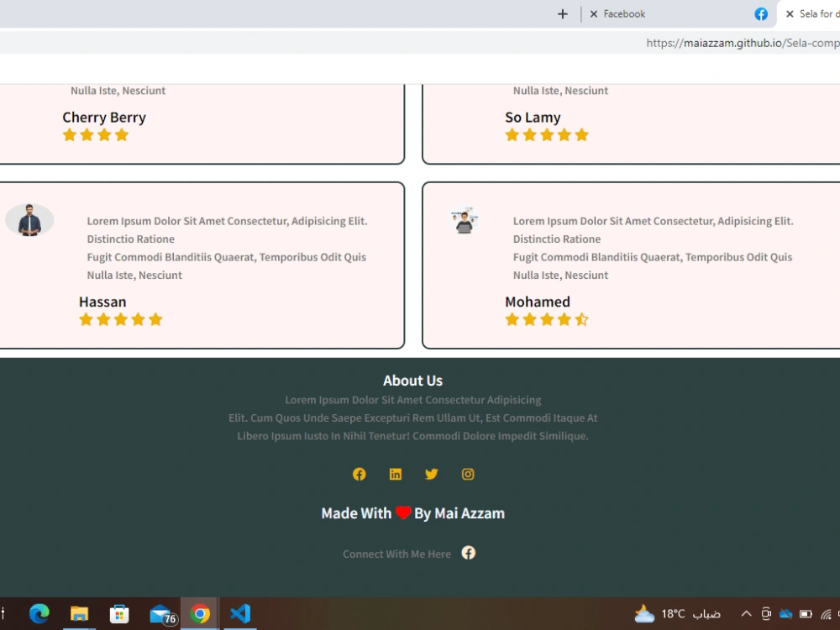
Task: Open File Explorer from the taskbar
Action: point(79,613)
